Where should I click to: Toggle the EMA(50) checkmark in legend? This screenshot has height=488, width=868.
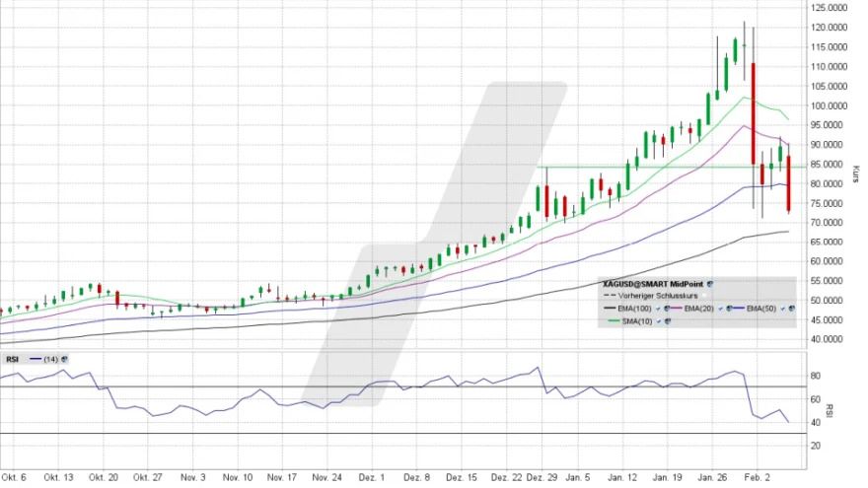(x=783, y=309)
